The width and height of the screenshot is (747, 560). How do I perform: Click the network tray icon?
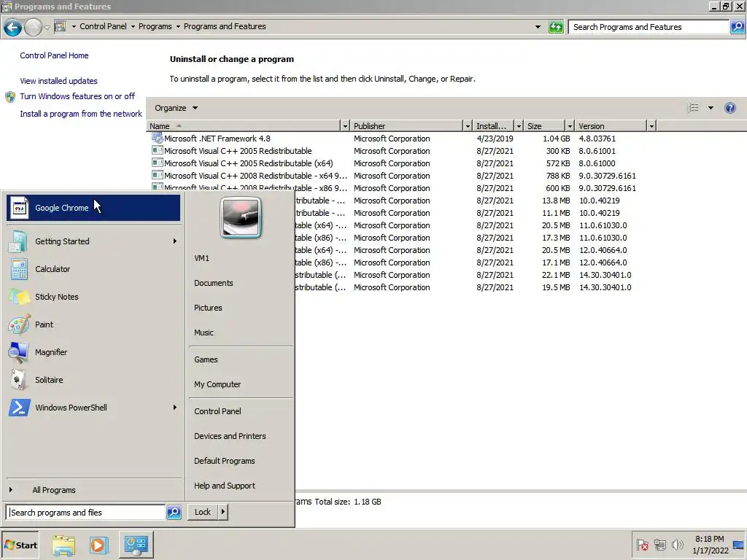(659, 545)
